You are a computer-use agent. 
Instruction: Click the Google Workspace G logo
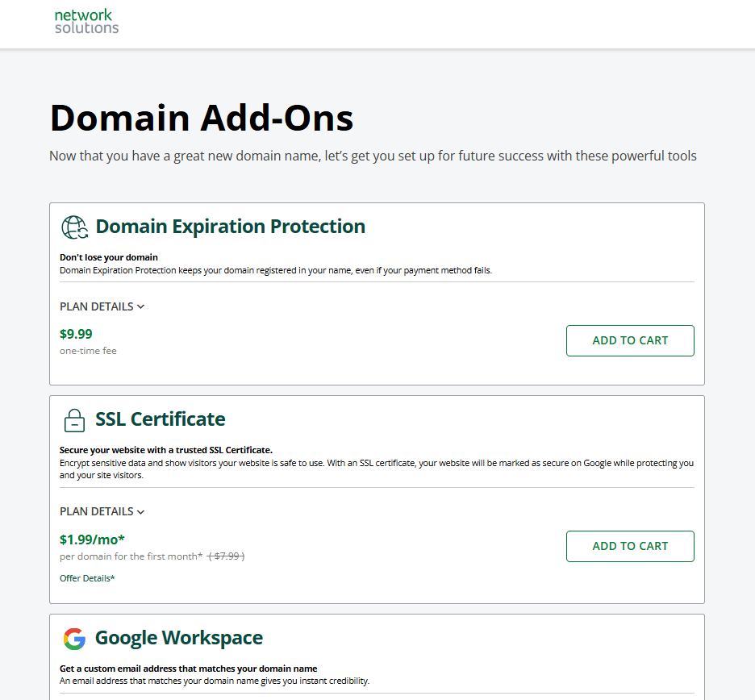pos(75,639)
